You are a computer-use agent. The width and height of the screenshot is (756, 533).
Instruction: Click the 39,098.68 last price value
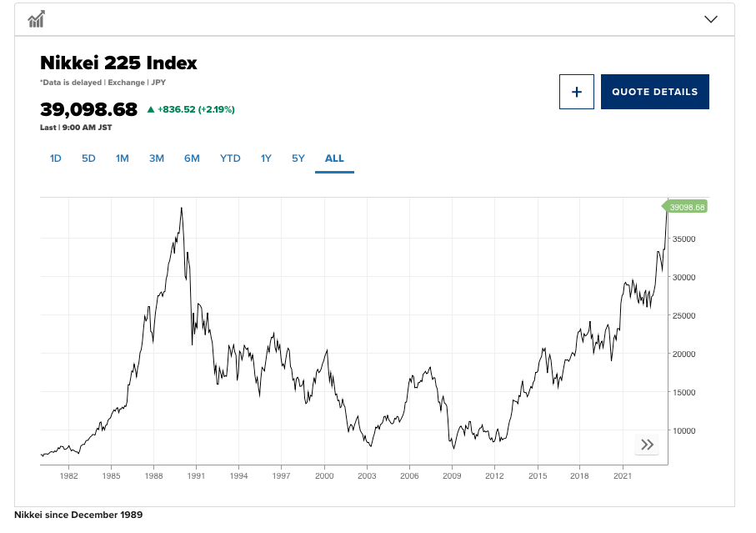tap(88, 109)
